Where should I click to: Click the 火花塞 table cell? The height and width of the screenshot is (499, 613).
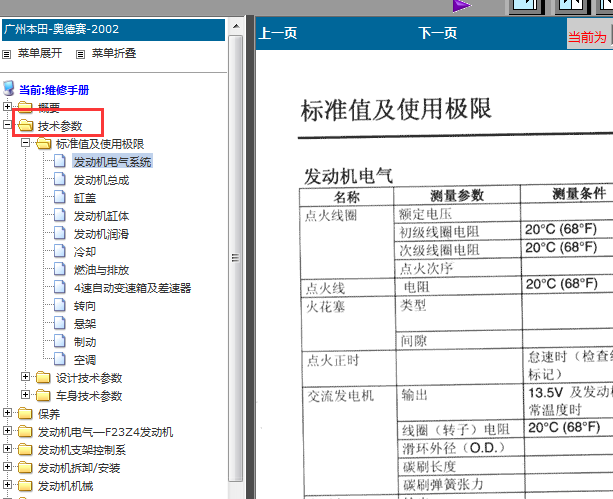(348, 323)
